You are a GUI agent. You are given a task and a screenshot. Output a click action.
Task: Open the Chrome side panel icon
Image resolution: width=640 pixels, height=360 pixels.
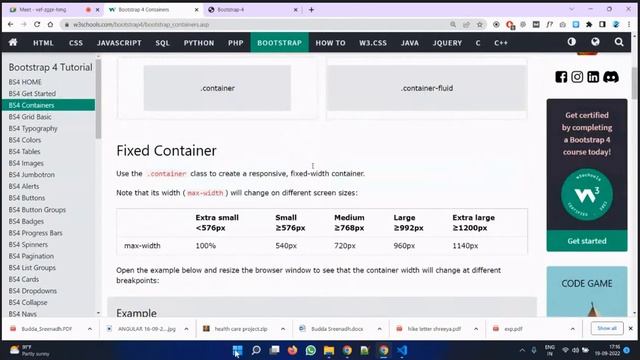click(x=602, y=24)
